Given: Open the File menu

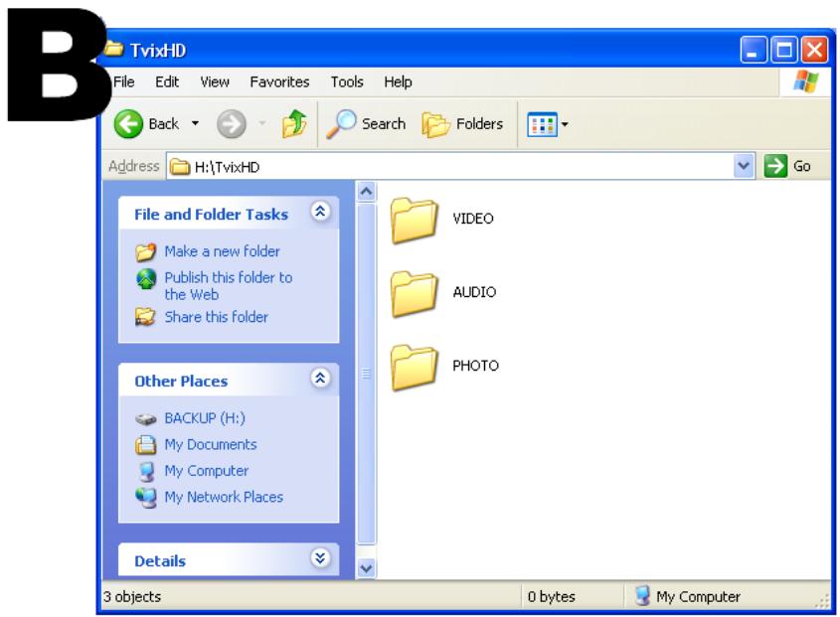Looking at the screenshot, I should pyautogui.click(x=123, y=81).
